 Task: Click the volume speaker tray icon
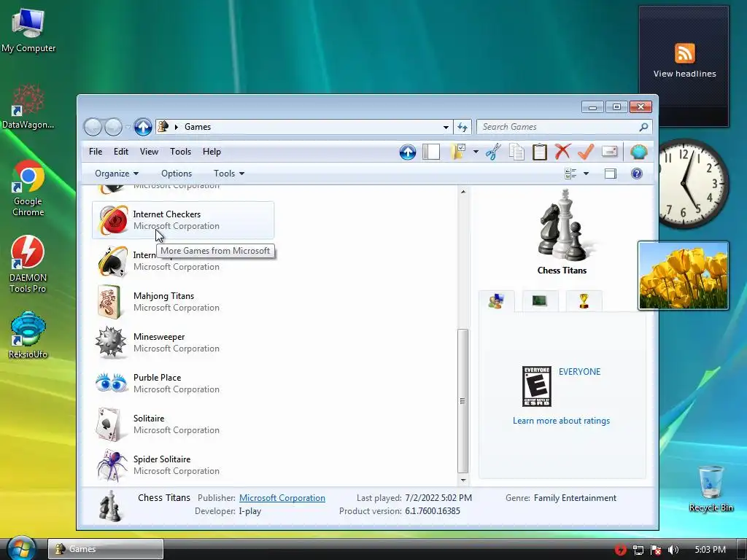click(673, 550)
